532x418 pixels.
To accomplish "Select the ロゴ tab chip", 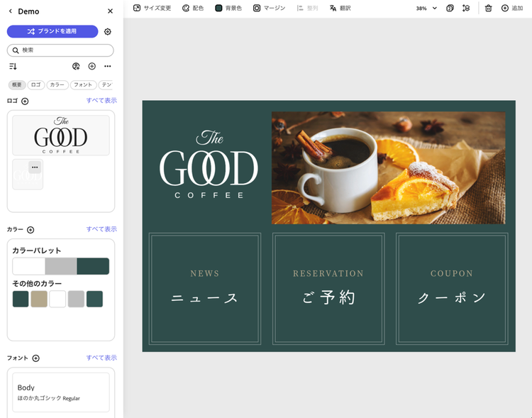I will tap(36, 85).
